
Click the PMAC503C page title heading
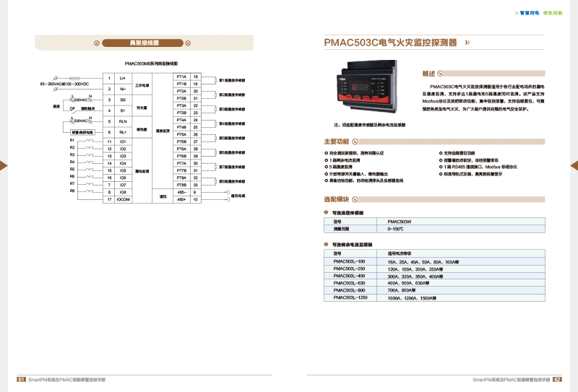pyautogui.click(x=390, y=43)
